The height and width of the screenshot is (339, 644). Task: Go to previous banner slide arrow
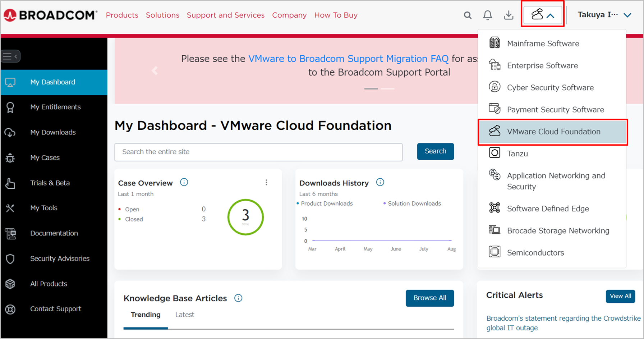[x=155, y=71]
